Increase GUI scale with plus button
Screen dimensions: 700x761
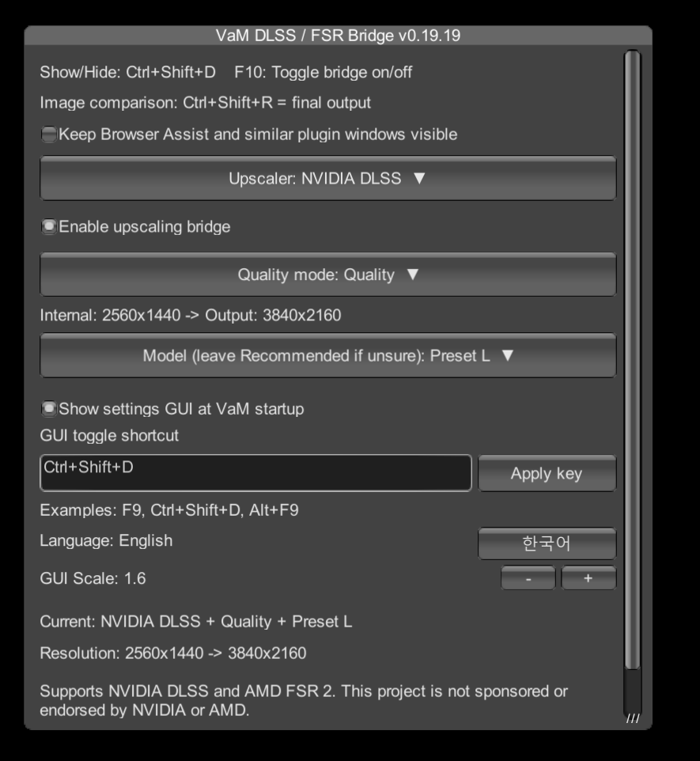coord(588,578)
